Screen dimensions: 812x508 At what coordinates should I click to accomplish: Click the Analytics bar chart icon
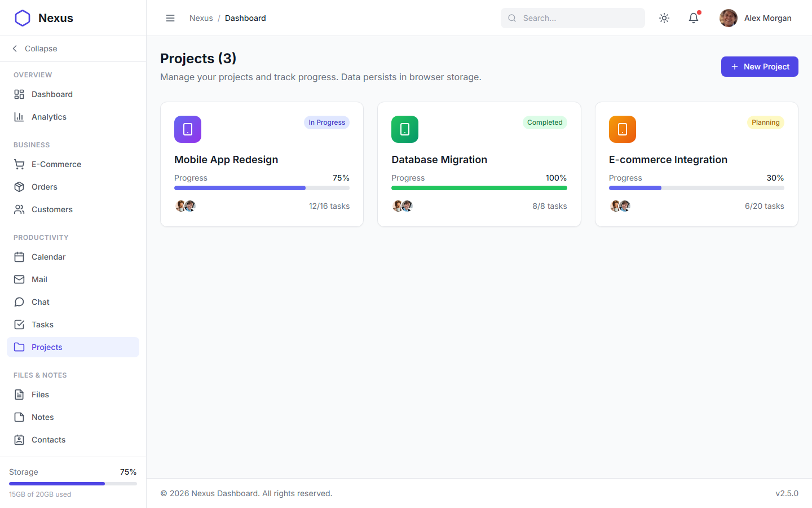[x=19, y=117]
